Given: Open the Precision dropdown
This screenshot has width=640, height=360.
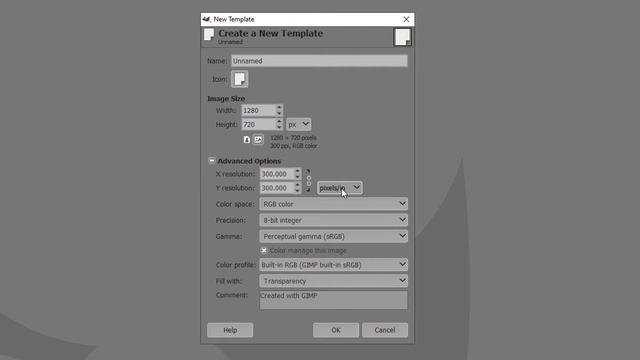Looking at the screenshot, I should (x=333, y=220).
